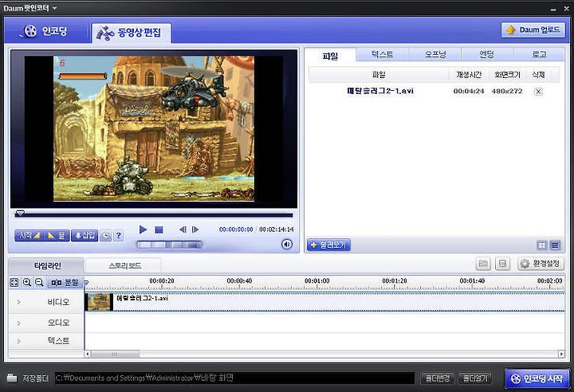Click the 00:04:24 duration cell
The width and height of the screenshot is (574, 392).
coord(469,91)
